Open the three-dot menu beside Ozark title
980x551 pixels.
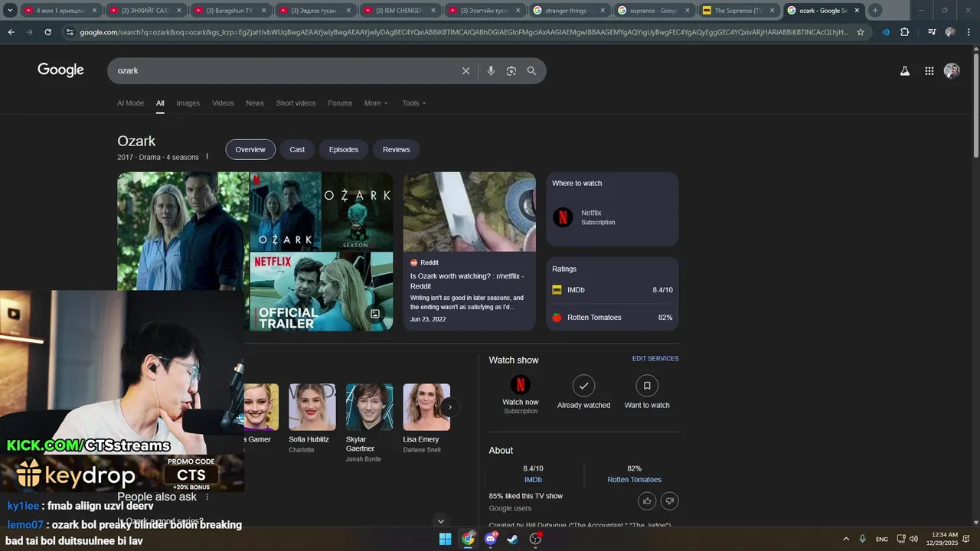[x=207, y=157]
